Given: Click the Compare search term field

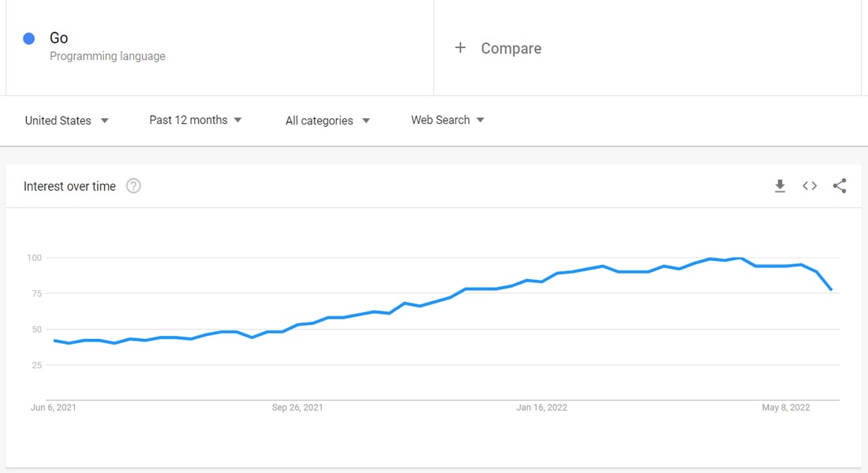Looking at the screenshot, I should coord(511,48).
